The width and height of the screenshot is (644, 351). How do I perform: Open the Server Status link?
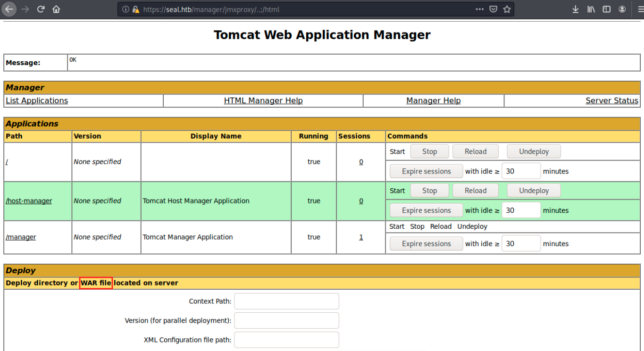(x=612, y=100)
